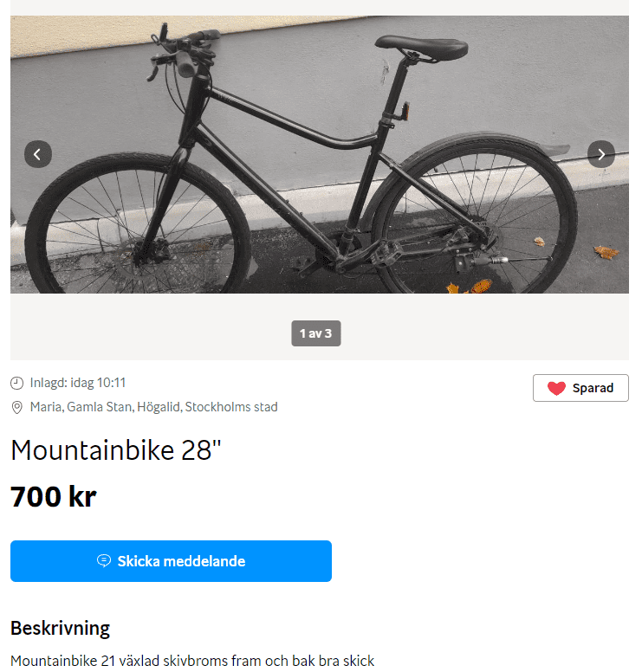This screenshot has height=672, width=642.
Task: Click the red heart icon
Action: tap(556, 388)
